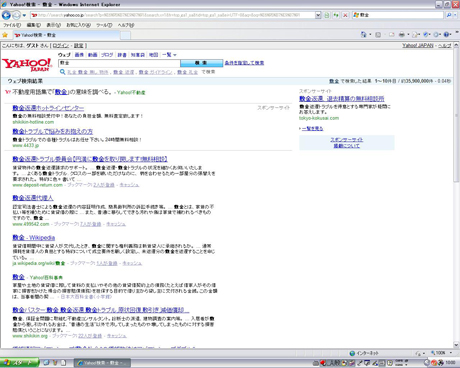Screen dimensions: 460x368
Task: Click the Home icon in command bar
Action: tap(363, 34)
